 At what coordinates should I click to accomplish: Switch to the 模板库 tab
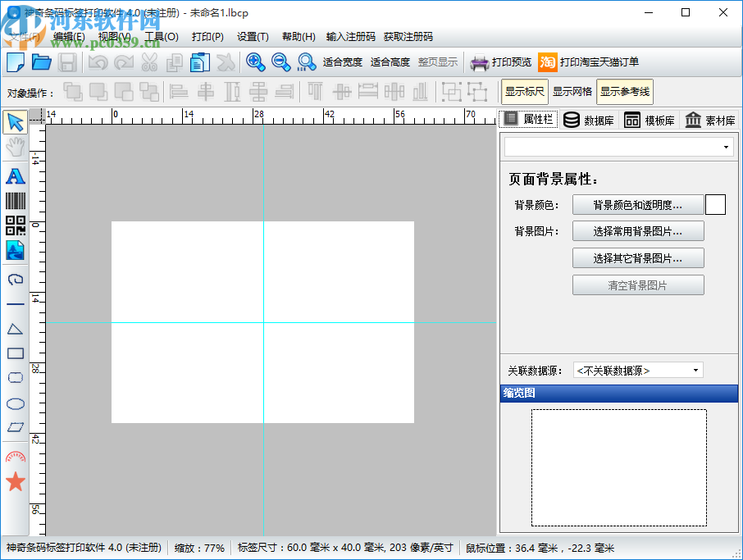pos(650,121)
